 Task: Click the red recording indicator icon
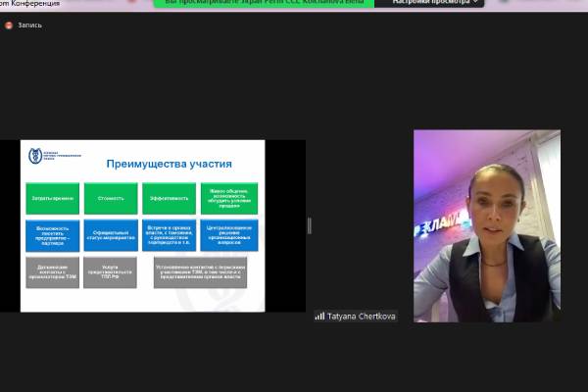click(9, 25)
